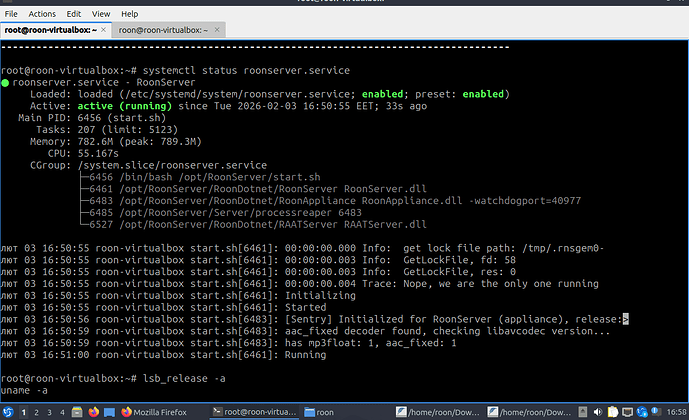Expand the View menu

pyautogui.click(x=101, y=14)
